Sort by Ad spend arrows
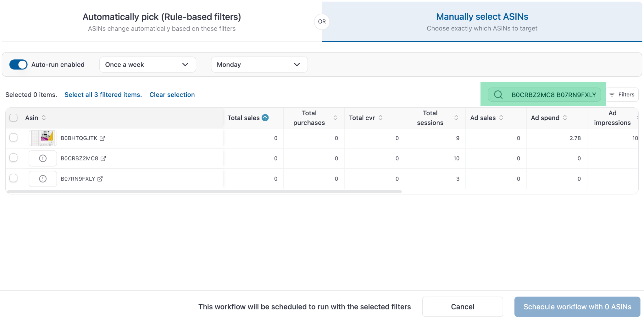 click(565, 118)
